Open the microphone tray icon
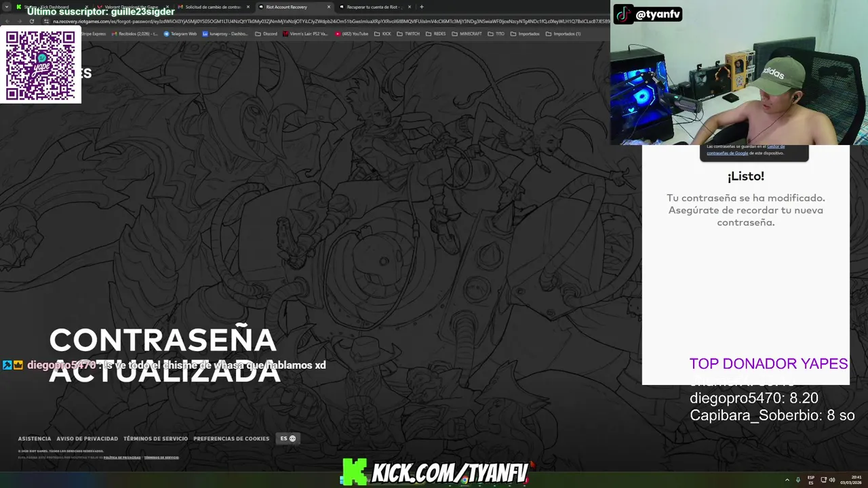Screen dimensions: 868x488 point(798,480)
